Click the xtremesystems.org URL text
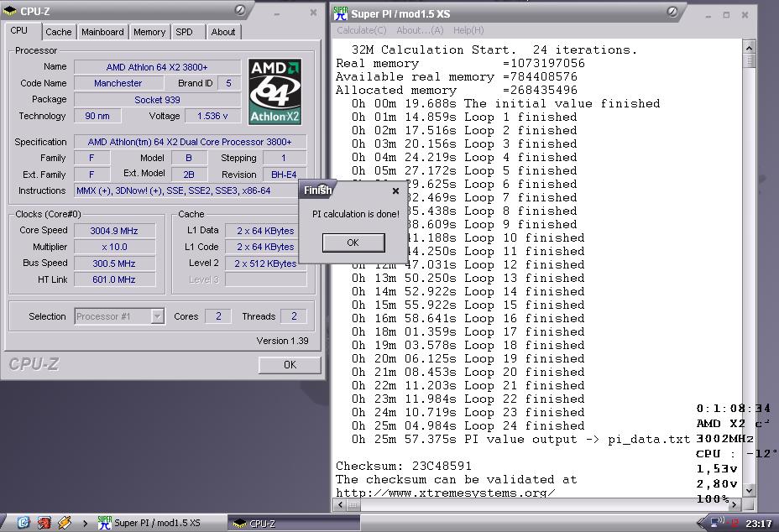Image resolution: width=779 pixels, height=532 pixels. [445, 493]
